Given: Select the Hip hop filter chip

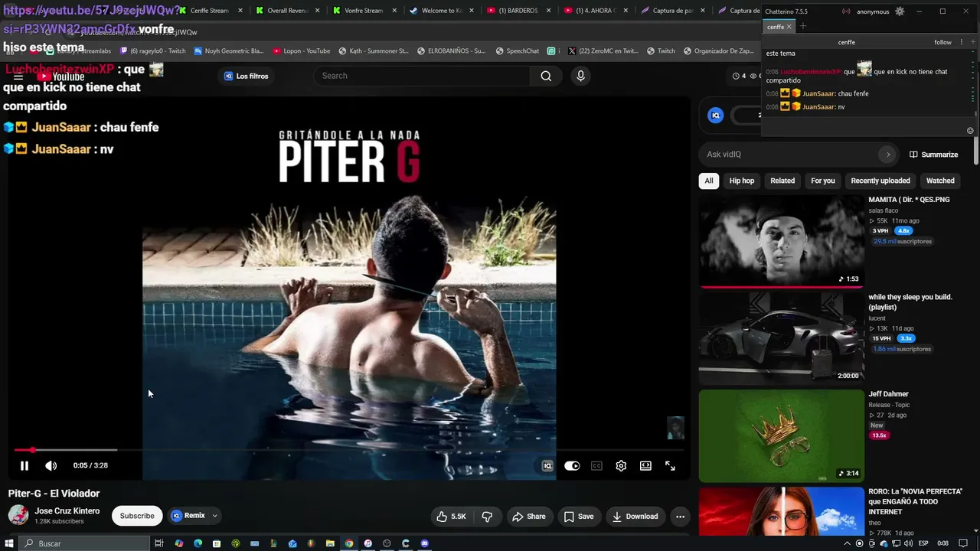Looking at the screenshot, I should tap(742, 181).
